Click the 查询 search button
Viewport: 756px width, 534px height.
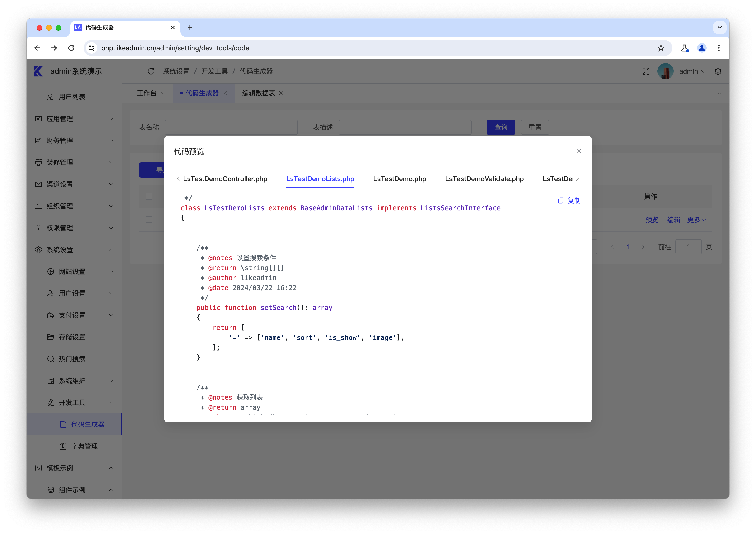pos(501,127)
